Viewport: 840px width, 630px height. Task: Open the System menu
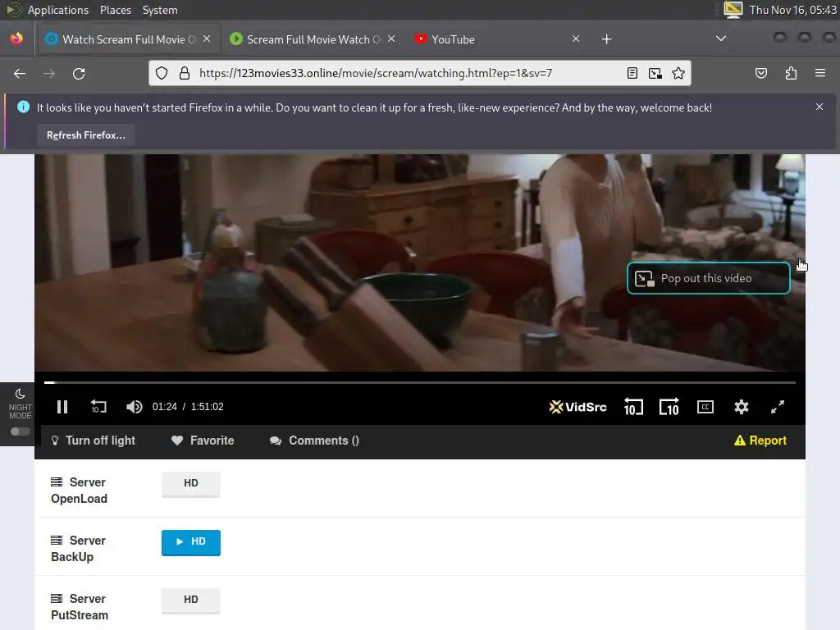pos(160,10)
